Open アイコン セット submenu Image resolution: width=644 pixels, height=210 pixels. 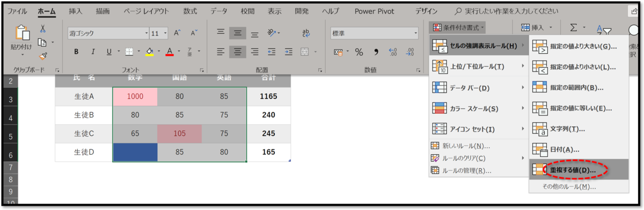tap(479, 129)
